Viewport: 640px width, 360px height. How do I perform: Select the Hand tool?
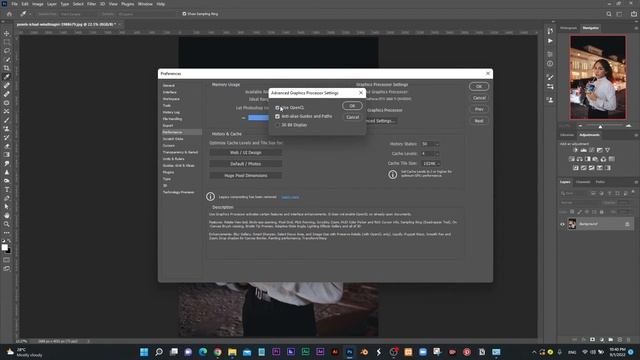(7, 215)
